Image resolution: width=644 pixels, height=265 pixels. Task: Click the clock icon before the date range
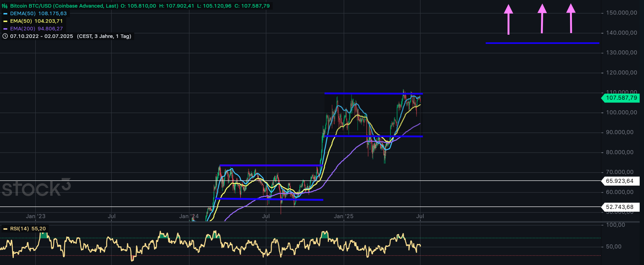coord(5,36)
